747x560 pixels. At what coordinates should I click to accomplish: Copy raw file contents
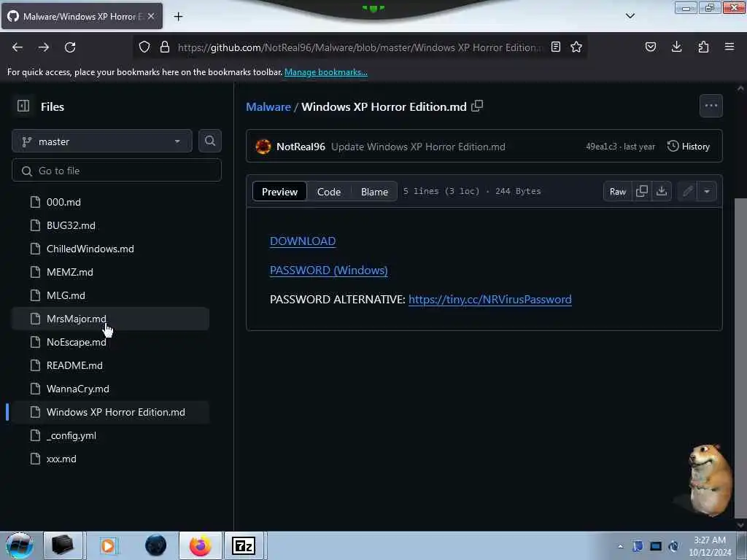click(x=642, y=191)
